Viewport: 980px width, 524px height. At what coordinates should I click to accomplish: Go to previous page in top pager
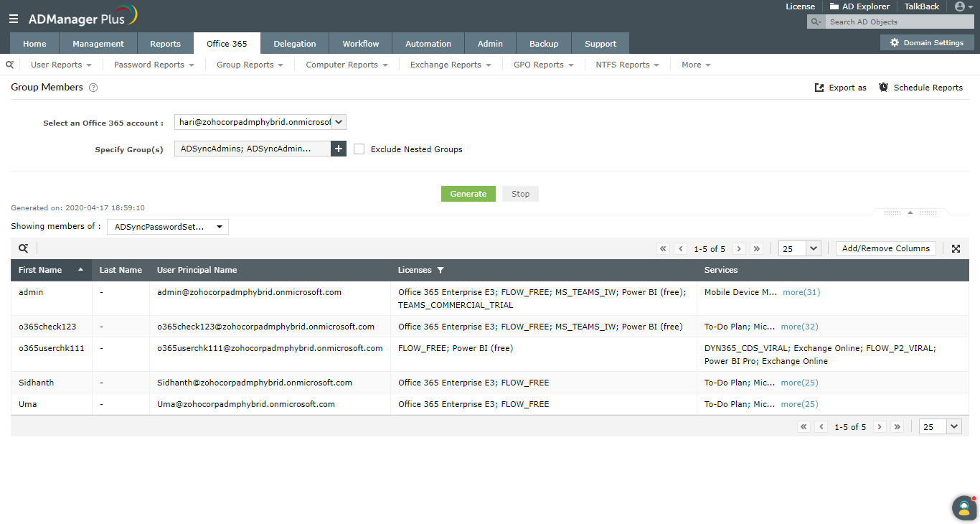(x=682, y=249)
